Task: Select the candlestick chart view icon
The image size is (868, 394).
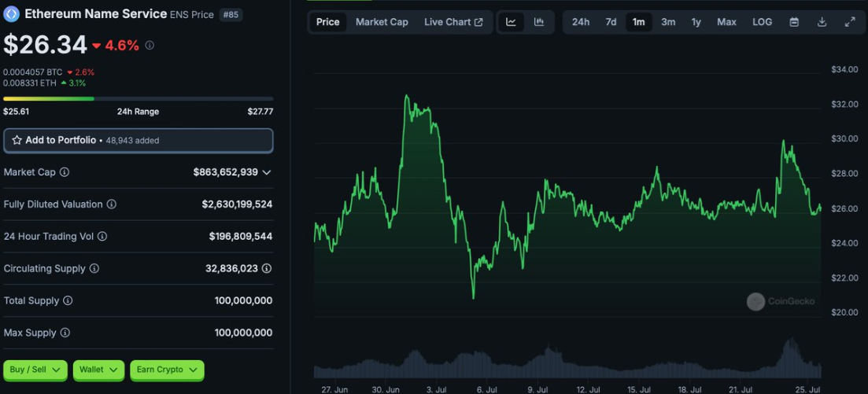Action: point(538,22)
